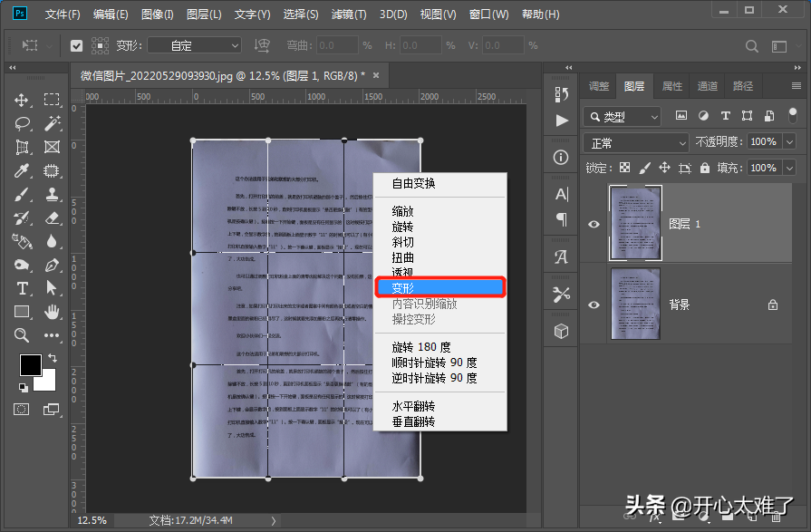Toggle lock image pixels brush icon
This screenshot has height=532, width=811.
(645, 168)
